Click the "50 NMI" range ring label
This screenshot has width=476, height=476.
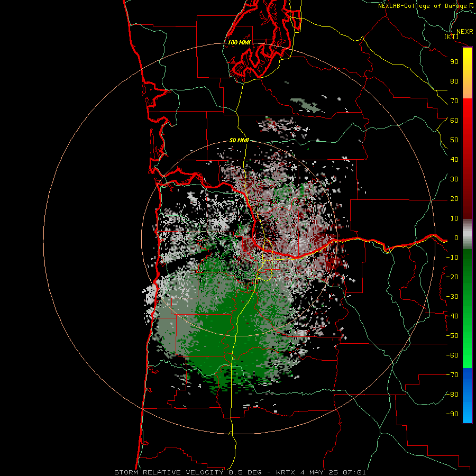(x=239, y=140)
